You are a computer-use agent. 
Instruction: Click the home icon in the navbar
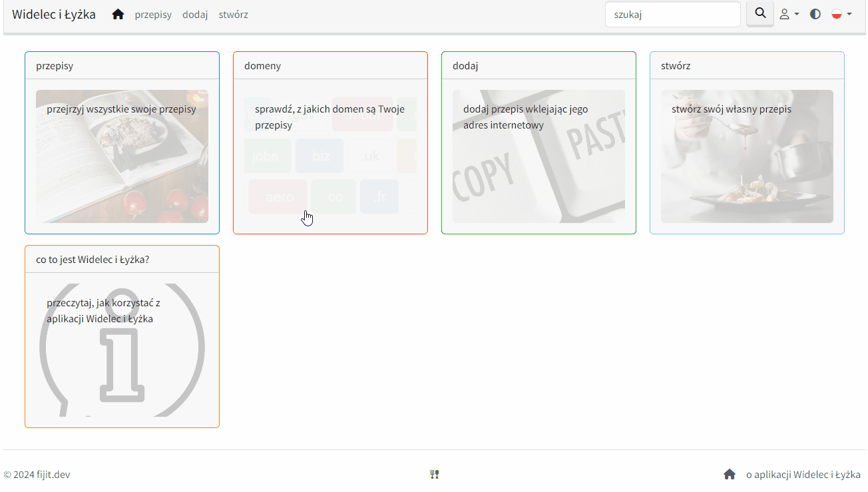118,14
